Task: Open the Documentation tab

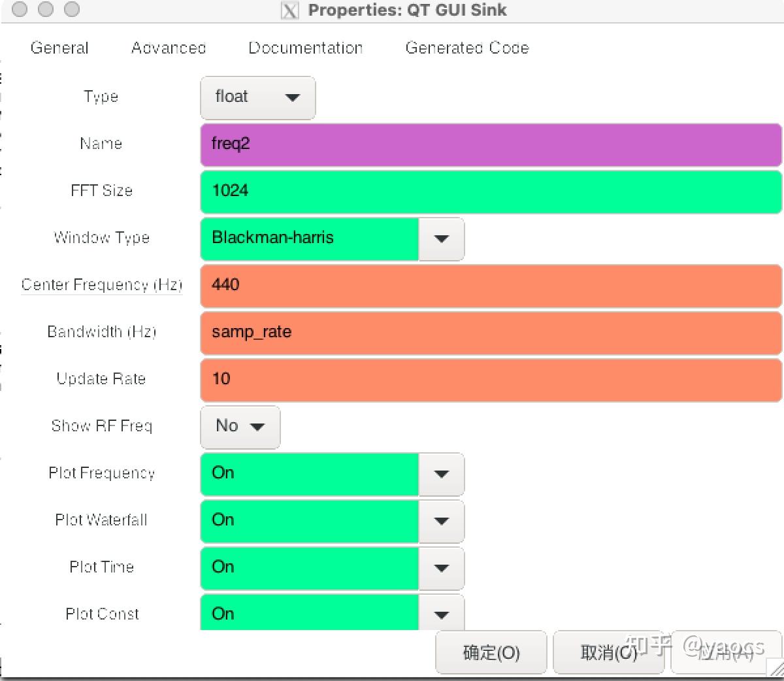Action: [305, 48]
